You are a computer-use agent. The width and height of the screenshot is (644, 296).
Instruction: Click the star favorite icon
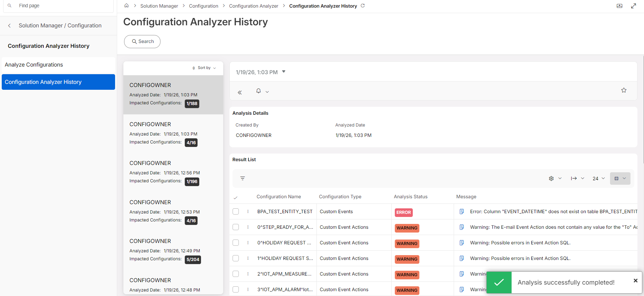tap(624, 90)
